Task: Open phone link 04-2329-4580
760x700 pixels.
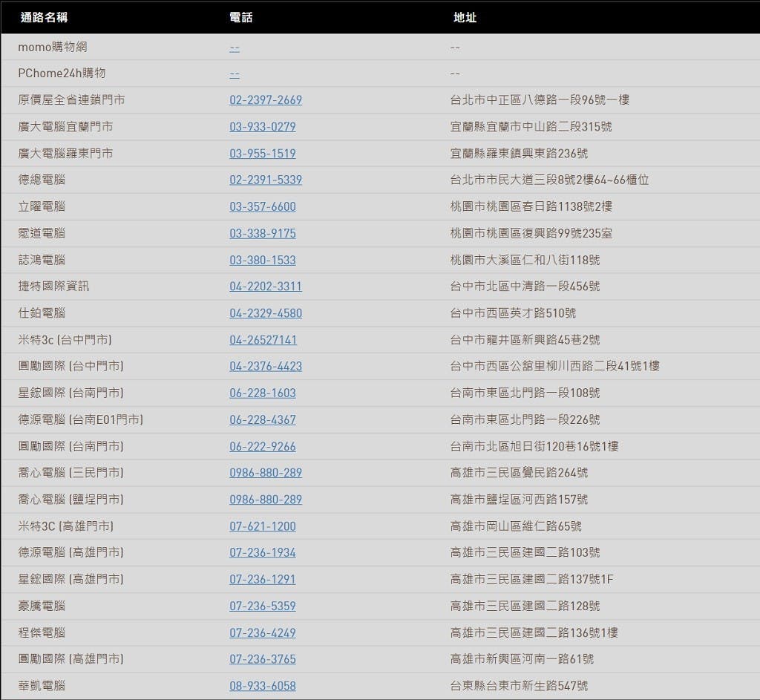Action: 266,313
